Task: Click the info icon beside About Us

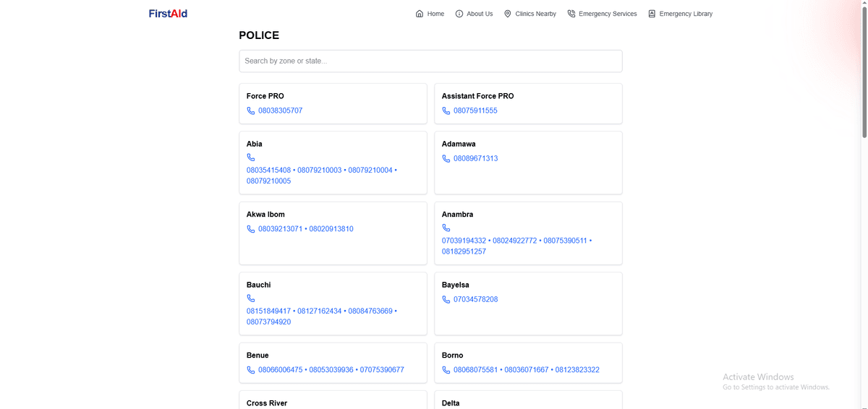Action: click(x=459, y=14)
